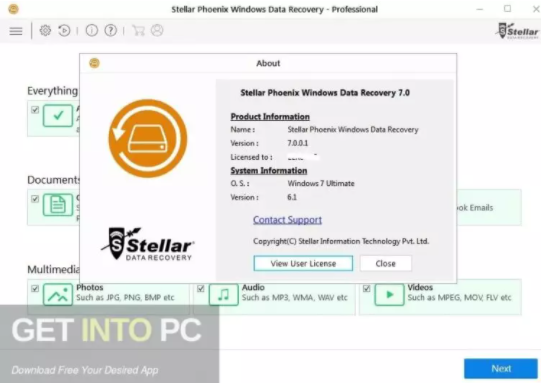
Task: Click the resume recovery icon
Action: (x=64, y=31)
